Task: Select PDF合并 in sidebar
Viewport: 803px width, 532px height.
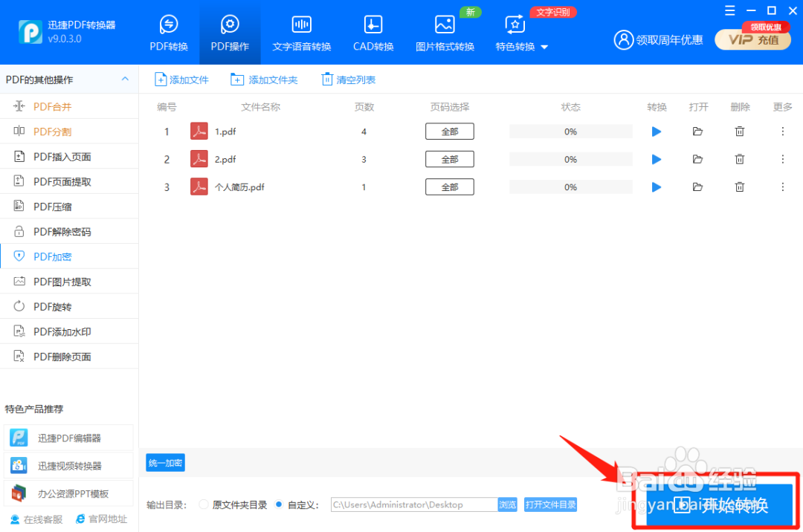Action: tap(69, 106)
